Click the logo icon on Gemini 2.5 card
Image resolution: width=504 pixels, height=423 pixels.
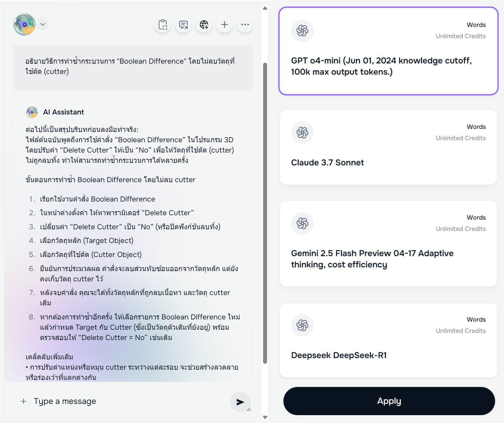(302, 223)
